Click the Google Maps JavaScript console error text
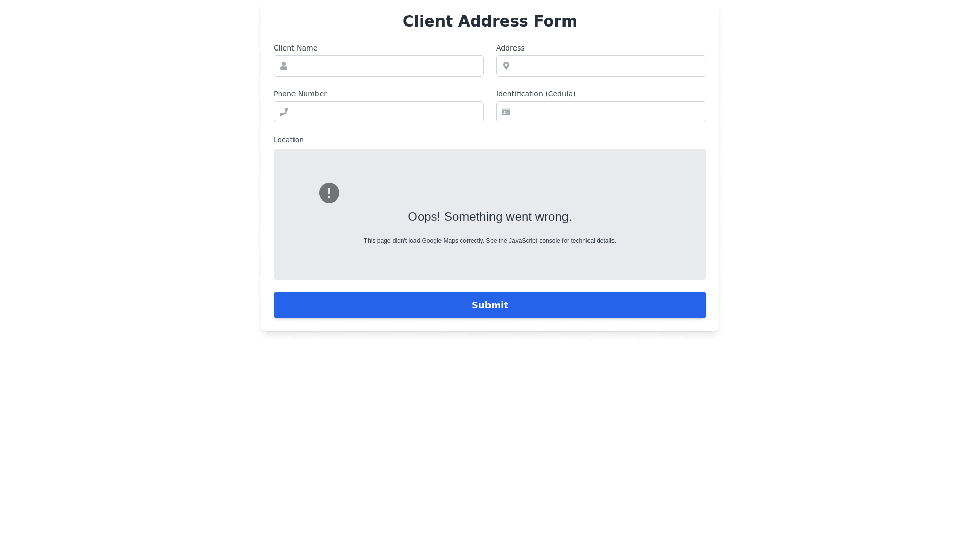980x551 pixels. click(x=489, y=241)
